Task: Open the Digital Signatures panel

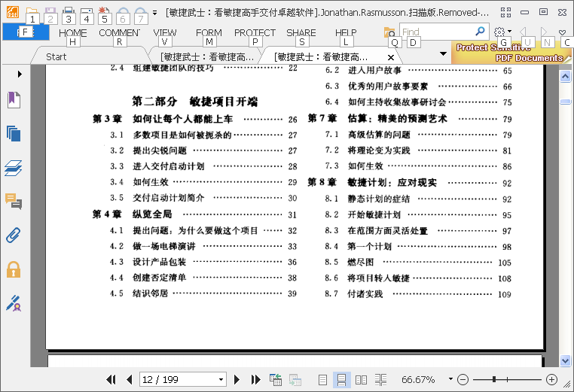Action: coord(13,303)
